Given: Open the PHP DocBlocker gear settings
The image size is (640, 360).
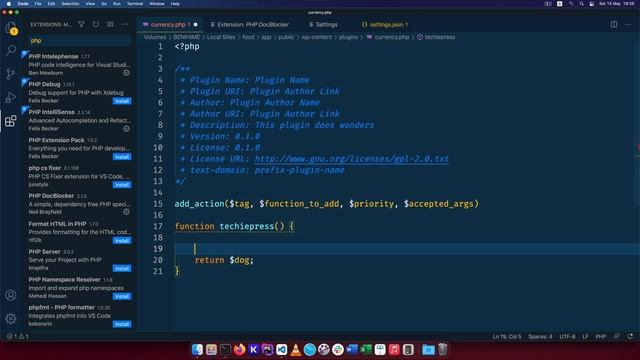Looking at the screenshot, I should [127, 212].
